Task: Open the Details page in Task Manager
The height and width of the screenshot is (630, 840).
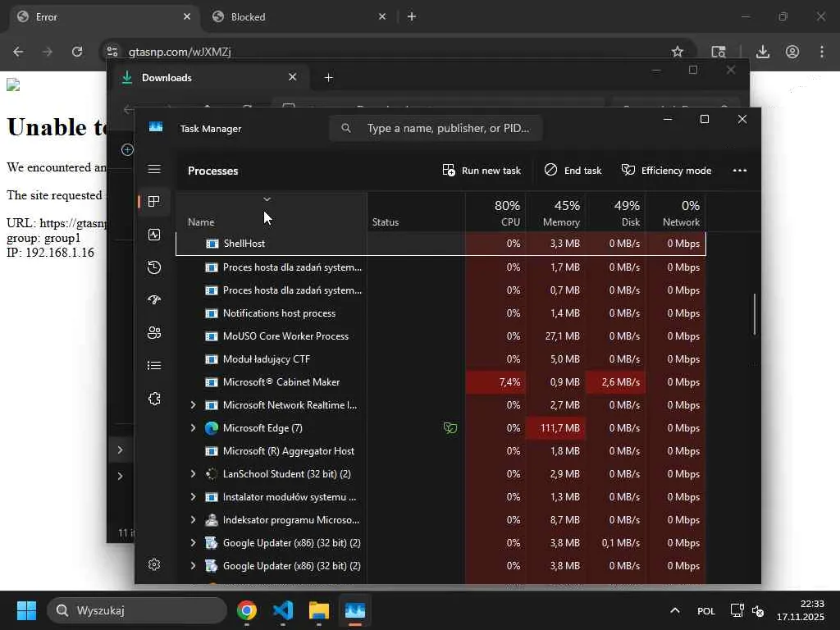Action: 154,365
